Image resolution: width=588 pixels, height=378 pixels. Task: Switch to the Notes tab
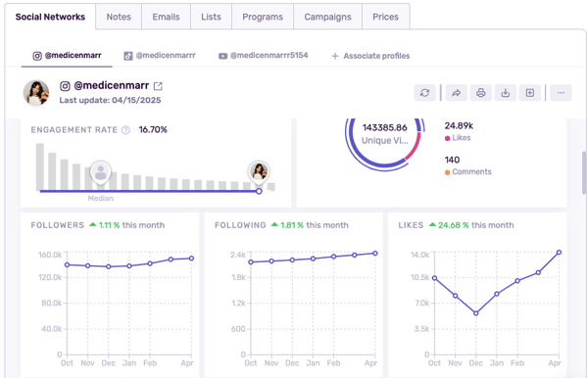pyautogui.click(x=119, y=17)
